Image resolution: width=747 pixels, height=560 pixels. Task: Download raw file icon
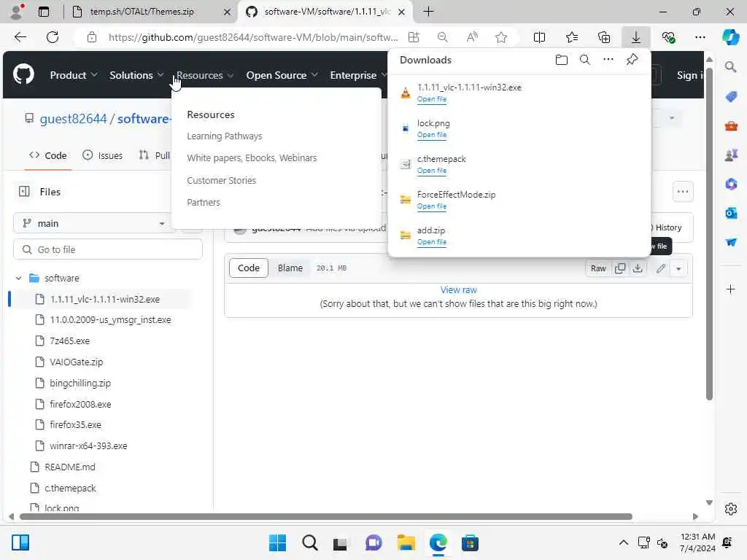(638, 268)
